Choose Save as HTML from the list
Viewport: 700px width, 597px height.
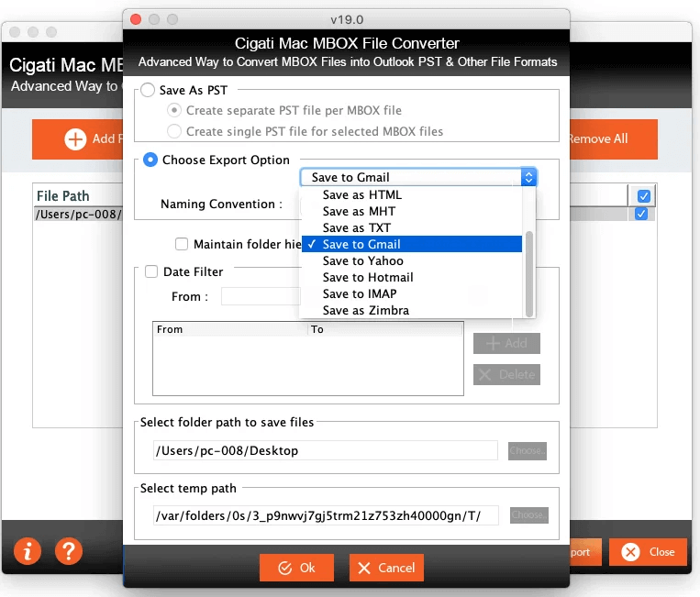point(412,194)
